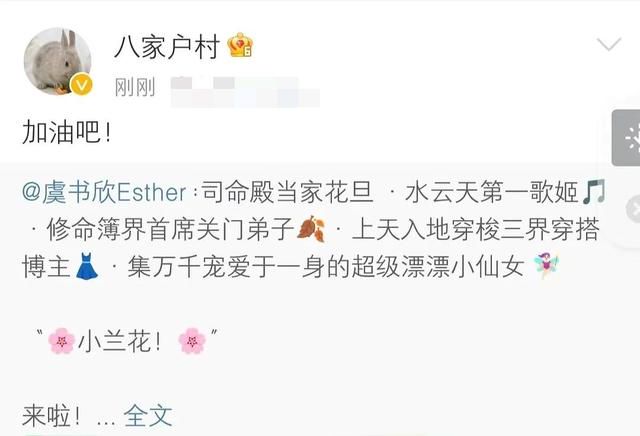The width and height of the screenshot is (640, 436).
Task: Select the 加油吧! repost comment text
Action: (x=67, y=132)
